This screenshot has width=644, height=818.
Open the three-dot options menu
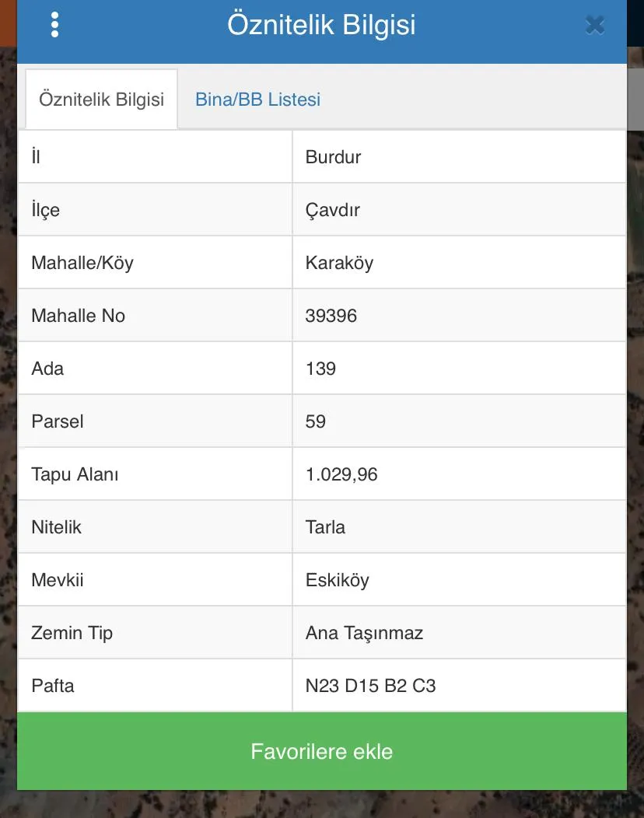click(x=54, y=25)
